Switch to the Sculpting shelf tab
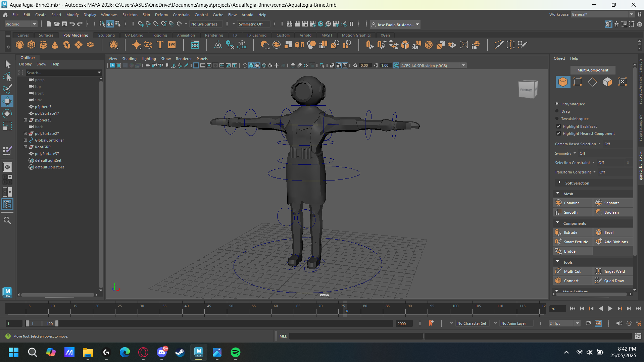This screenshot has height=362, width=644. click(x=106, y=35)
